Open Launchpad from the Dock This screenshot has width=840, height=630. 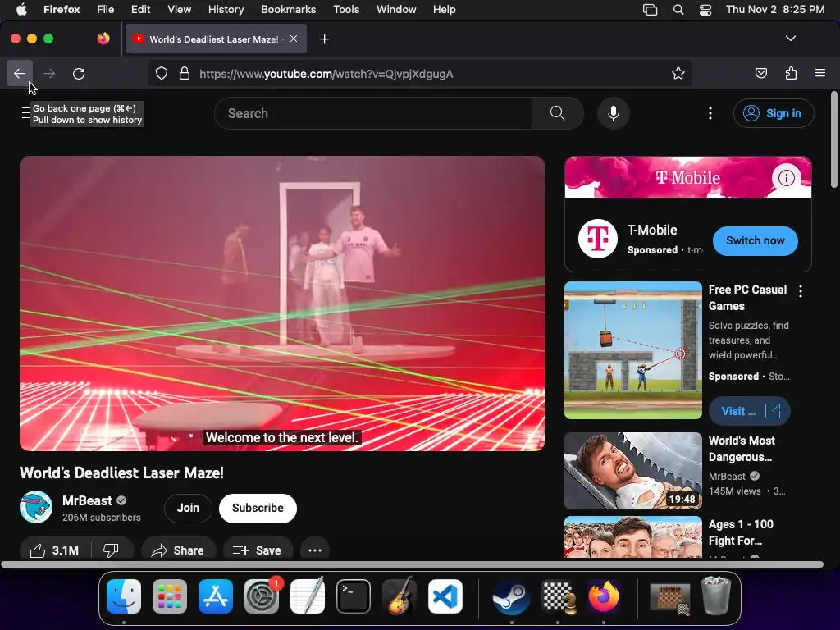coord(170,596)
